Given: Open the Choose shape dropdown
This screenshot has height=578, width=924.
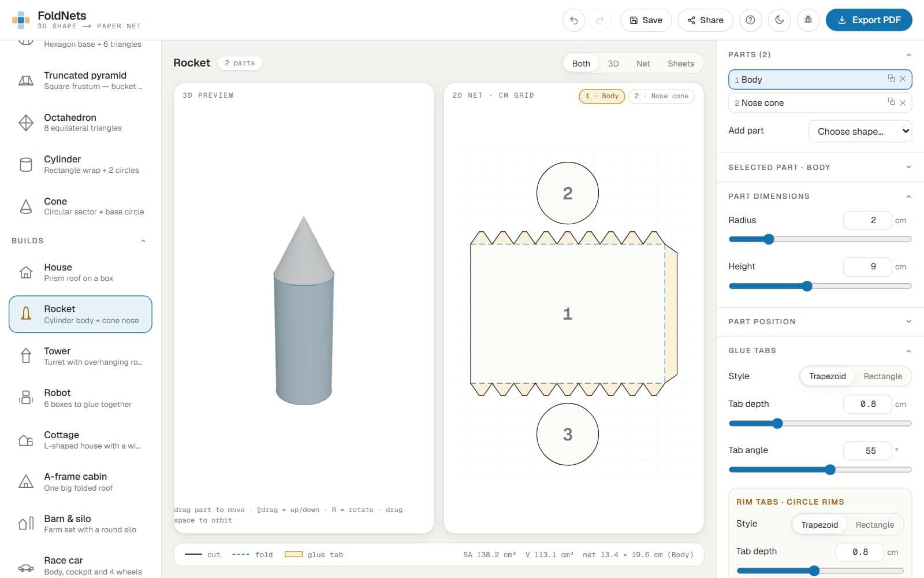Looking at the screenshot, I should 860,131.
